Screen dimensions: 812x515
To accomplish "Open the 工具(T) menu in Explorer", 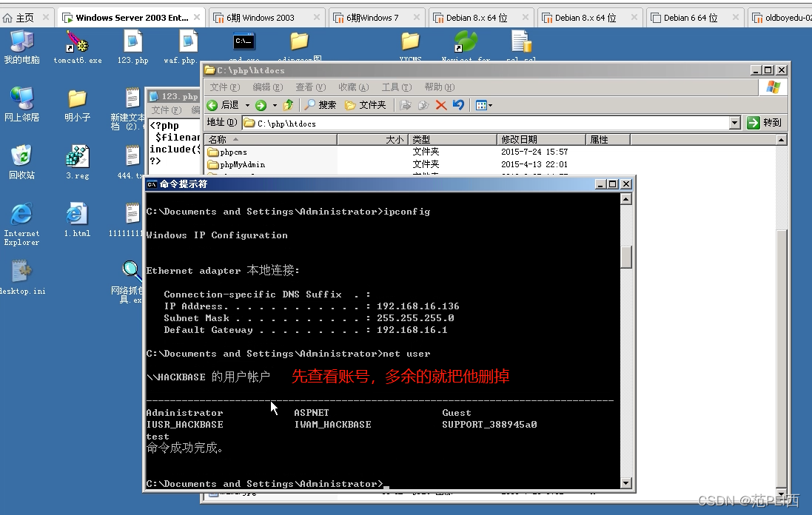I will point(397,87).
